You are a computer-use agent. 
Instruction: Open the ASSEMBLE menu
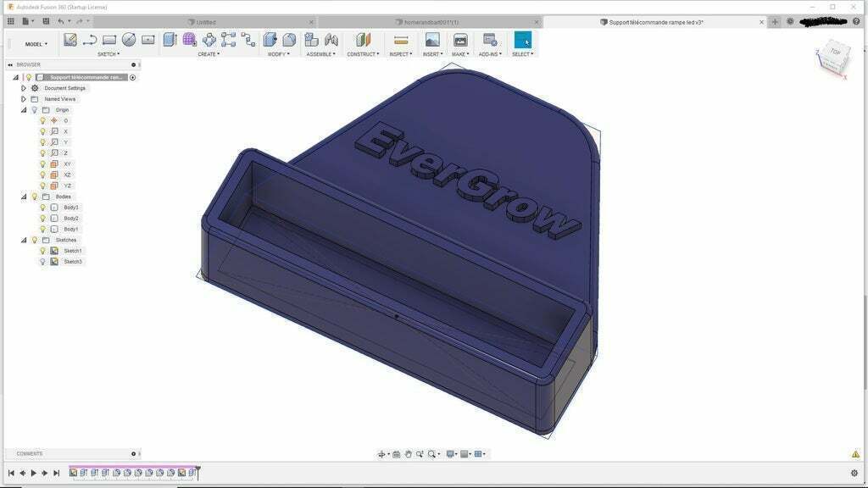click(x=321, y=54)
